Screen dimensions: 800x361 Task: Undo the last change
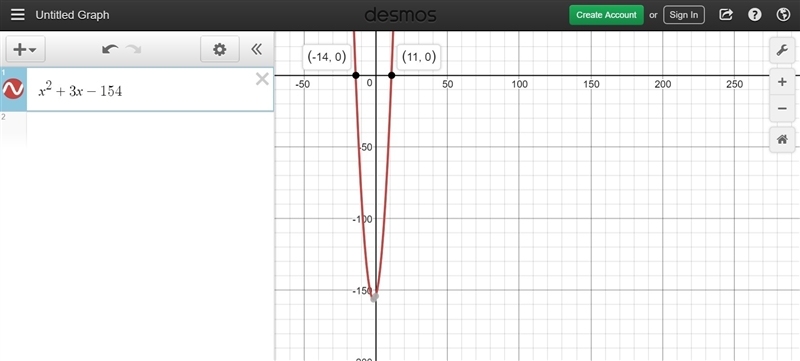click(x=110, y=49)
